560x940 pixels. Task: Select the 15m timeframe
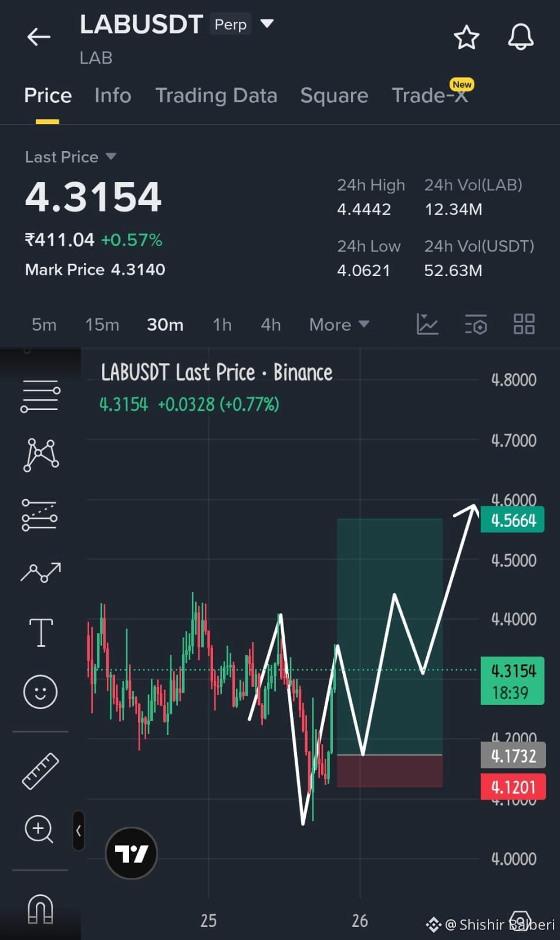(x=102, y=325)
